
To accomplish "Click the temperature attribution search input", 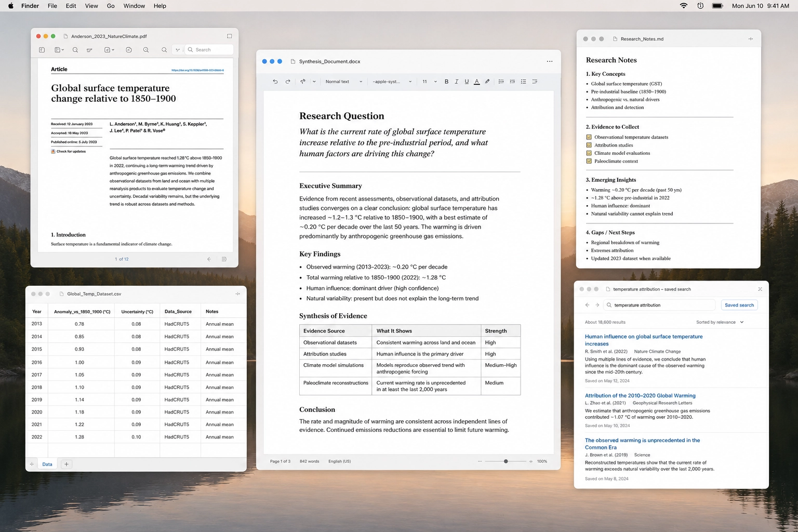I will click(x=660, y=305).
